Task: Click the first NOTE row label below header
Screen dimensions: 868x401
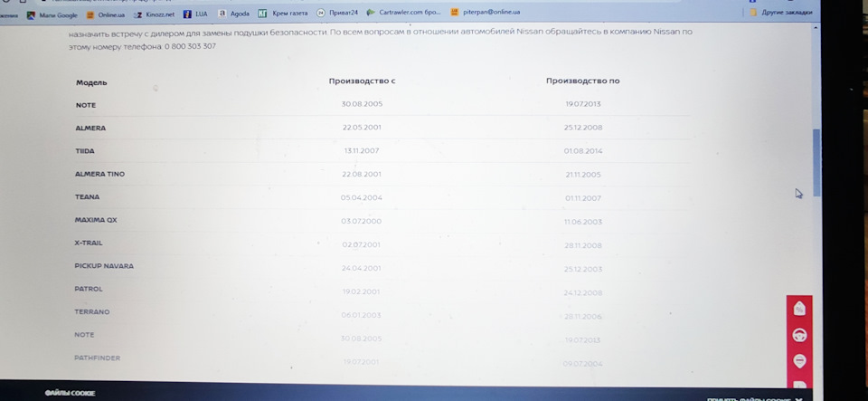Action: point(86,105)
